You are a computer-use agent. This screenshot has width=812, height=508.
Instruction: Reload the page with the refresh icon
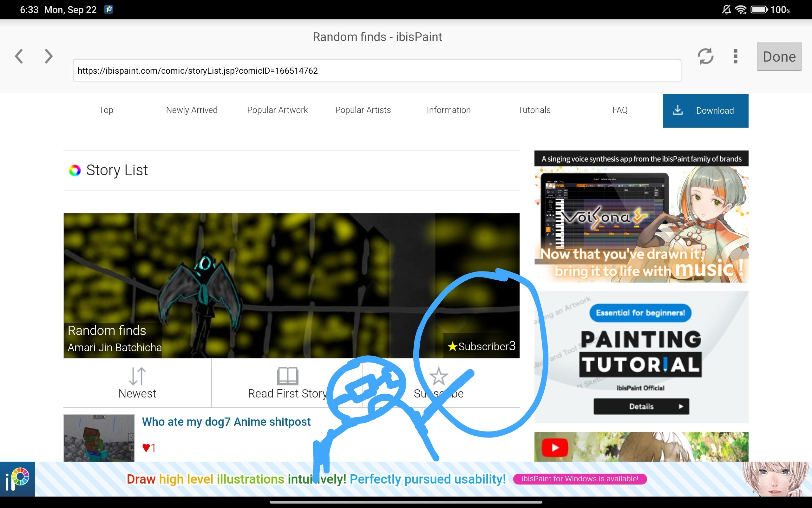pyautogui.click(x=705, y=56)
